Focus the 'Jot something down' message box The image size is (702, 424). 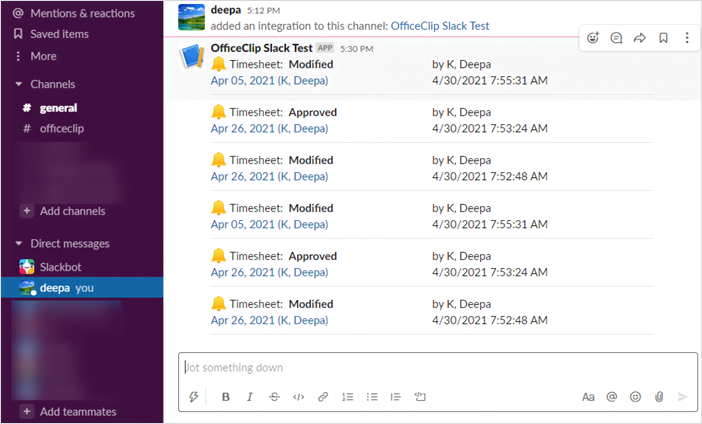[438, 368]
